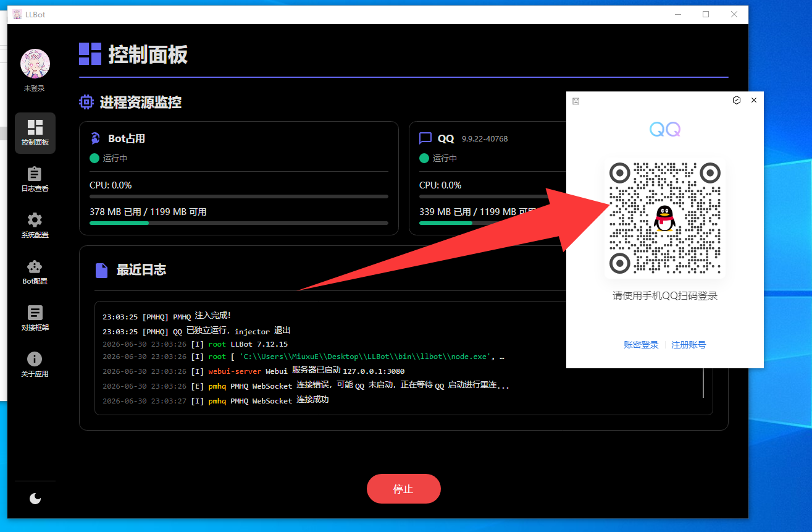Click the "WebSocket 连接成功" log line
Screen dimensions: 812x532
216,400
